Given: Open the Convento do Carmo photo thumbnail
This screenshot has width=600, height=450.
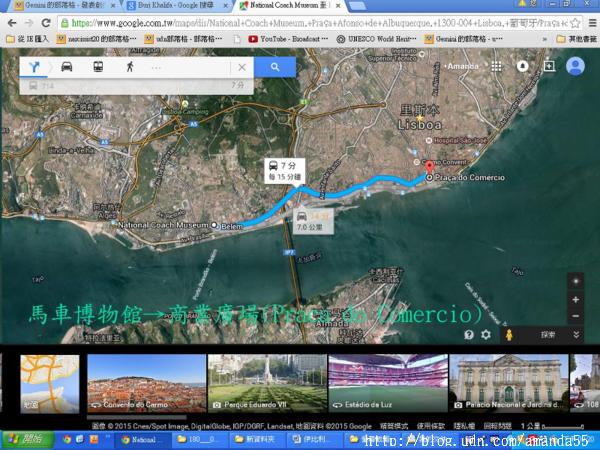Looking at the screenshot, I should click(x=145, y=381).
